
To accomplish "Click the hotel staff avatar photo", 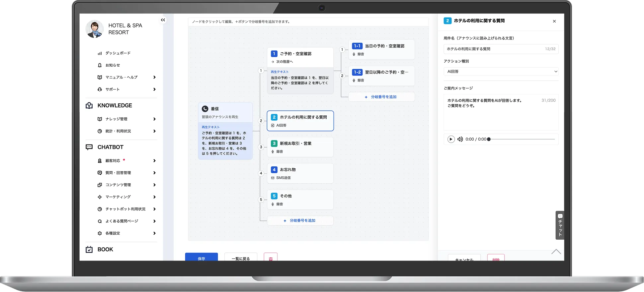I will (x=95, y=29).
